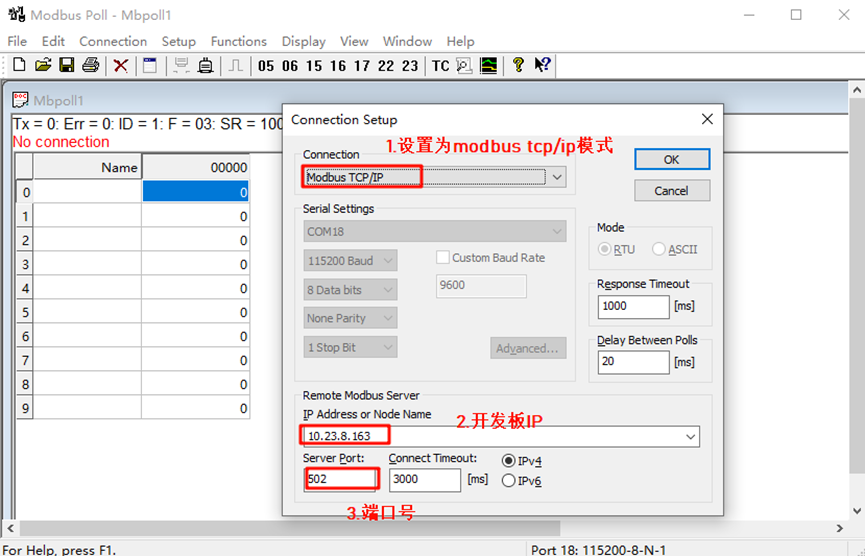
Task: Click the Save floppy disk icon
Action: click(67, 65)
